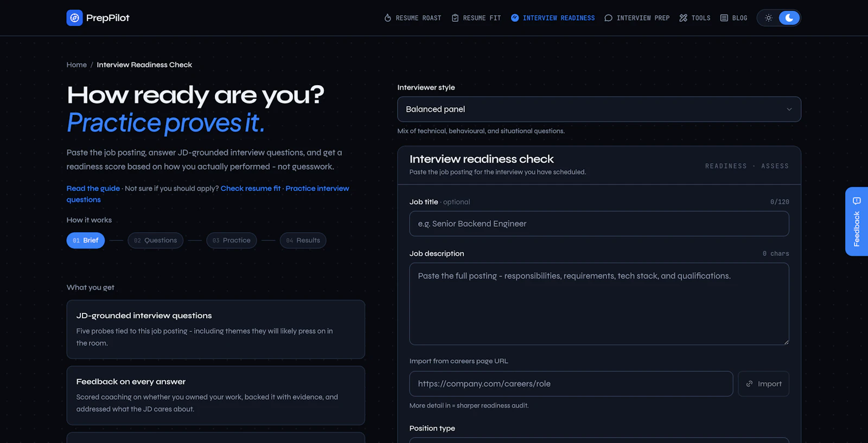
Task: Click the Tools wrench icon
Action: (684, 18)
